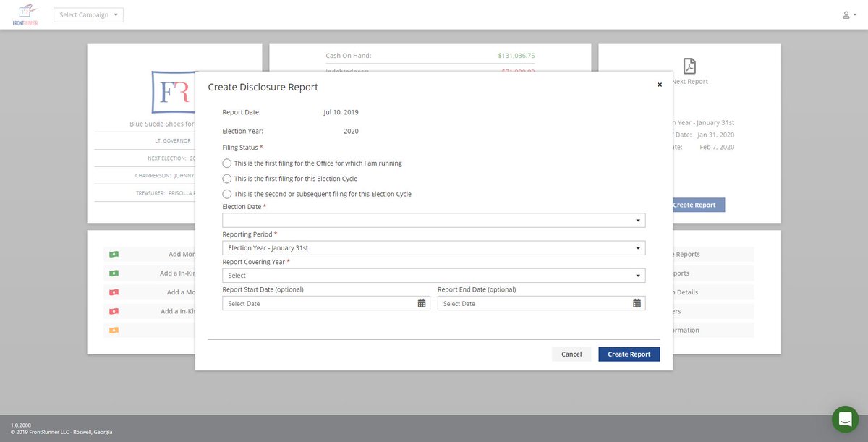The width and height of the screenshot is (868, 442).
Task: Cancel the disclosure report creation
Action: [571, 354]
